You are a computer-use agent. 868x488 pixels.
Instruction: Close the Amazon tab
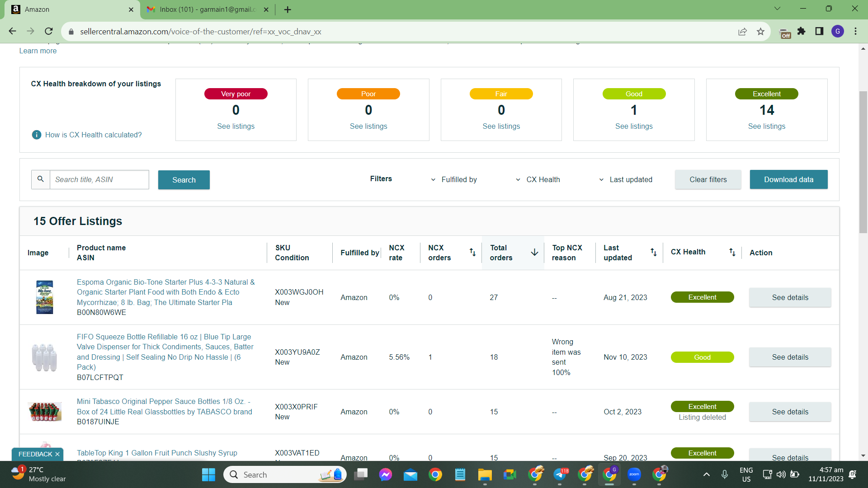131,9
